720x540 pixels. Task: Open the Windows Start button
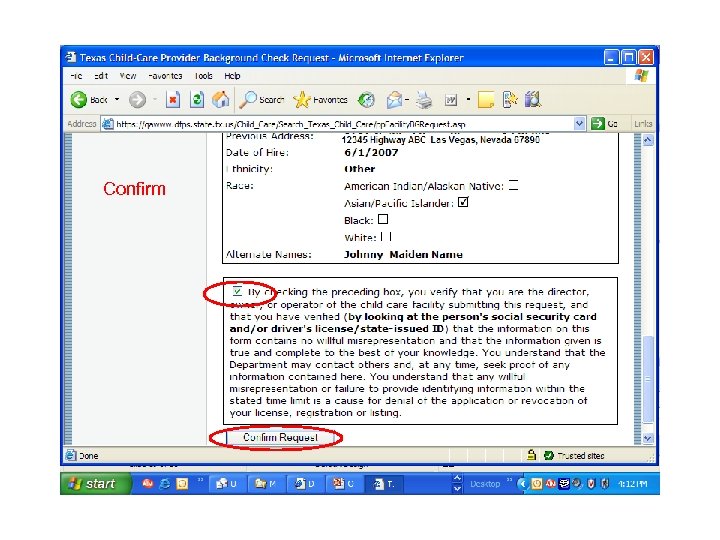pos(96,484)
